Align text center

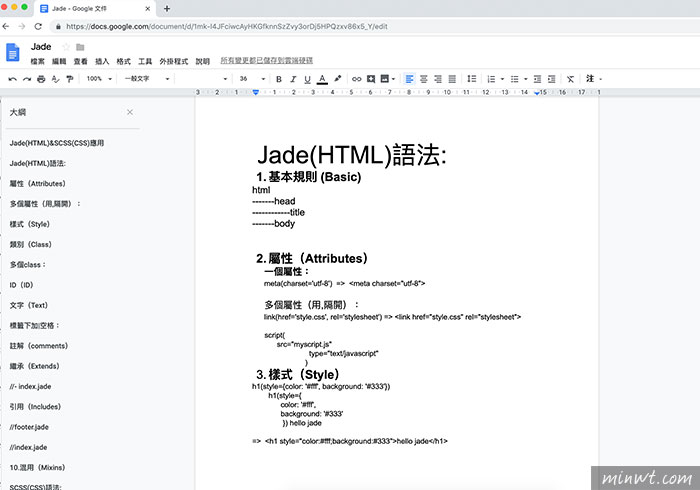pyautogui.click(x=424, y=79)
